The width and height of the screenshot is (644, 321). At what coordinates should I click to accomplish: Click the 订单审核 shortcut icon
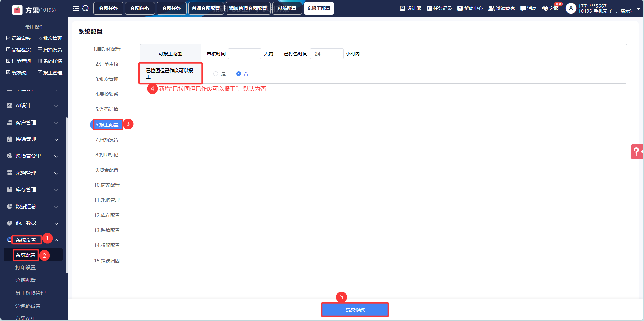coord(8,38)
